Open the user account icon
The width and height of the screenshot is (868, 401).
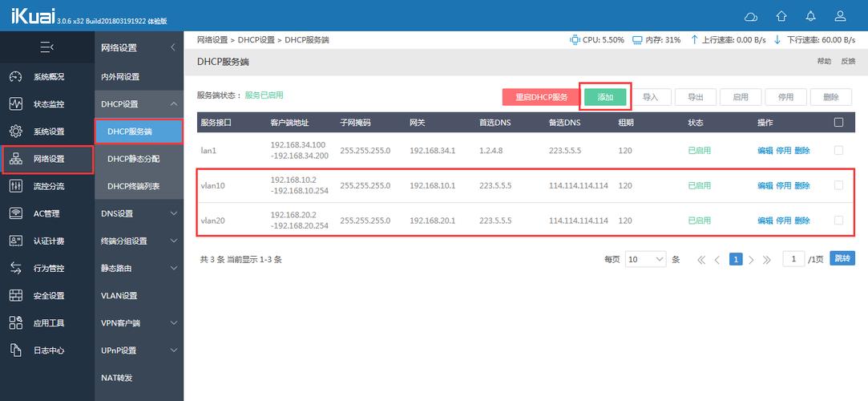(x=841, y=16)
